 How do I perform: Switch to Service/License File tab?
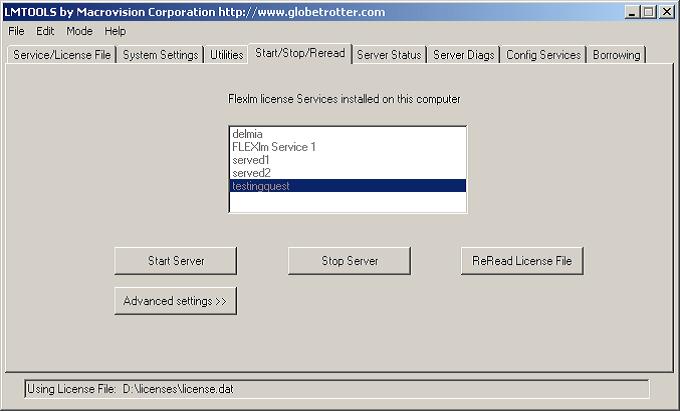point(62,55)
